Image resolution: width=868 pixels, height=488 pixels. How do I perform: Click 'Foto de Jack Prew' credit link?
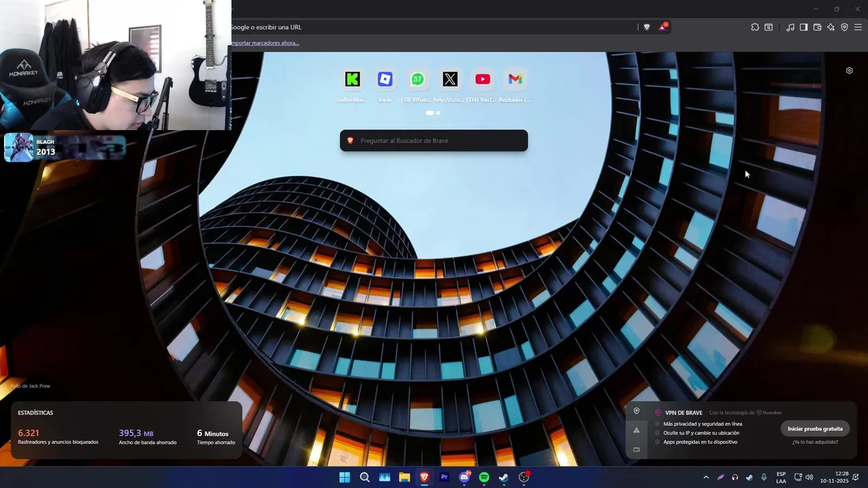(x=31, y=386)
